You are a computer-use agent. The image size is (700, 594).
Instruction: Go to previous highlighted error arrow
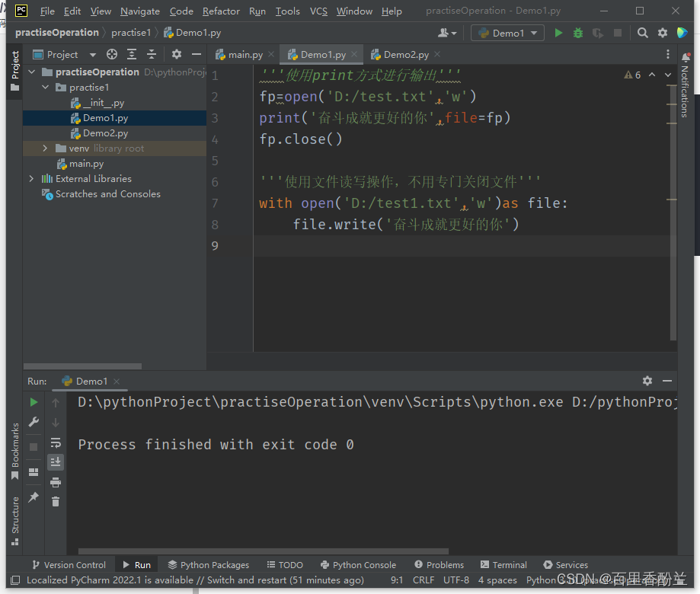(652, 75)
